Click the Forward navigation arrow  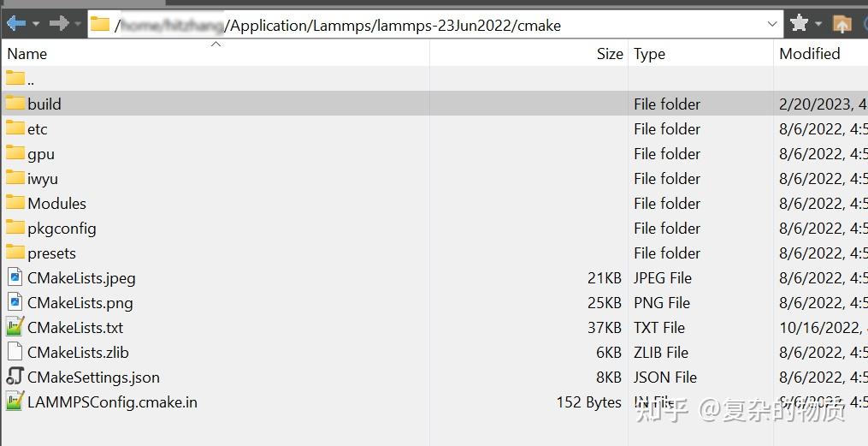click(58, 24)
